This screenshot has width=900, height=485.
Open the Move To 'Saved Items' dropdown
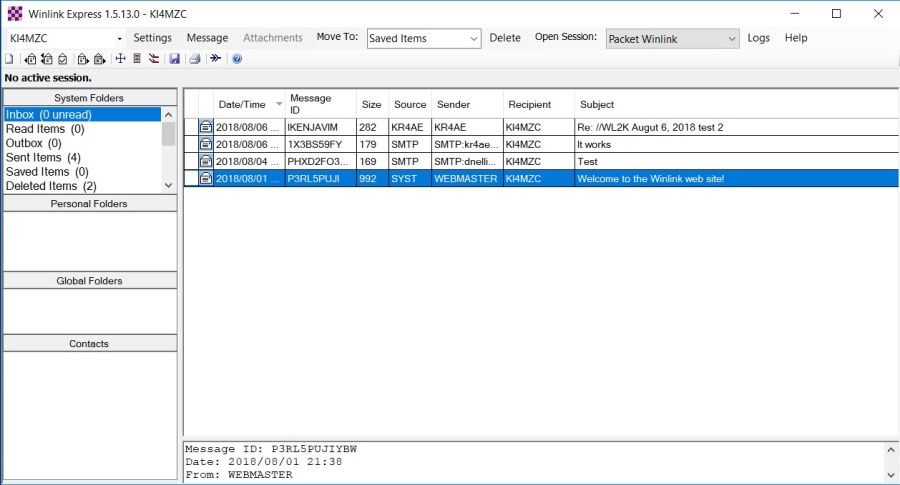click(474, 38)
